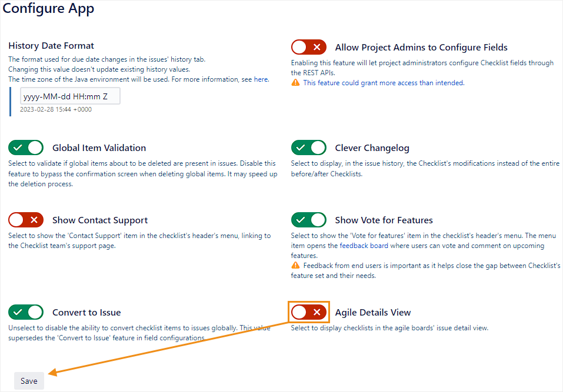The width and height of the screenshot is (563, 392).
Task: Click the date preview text below format field
Action: (55, 109)
